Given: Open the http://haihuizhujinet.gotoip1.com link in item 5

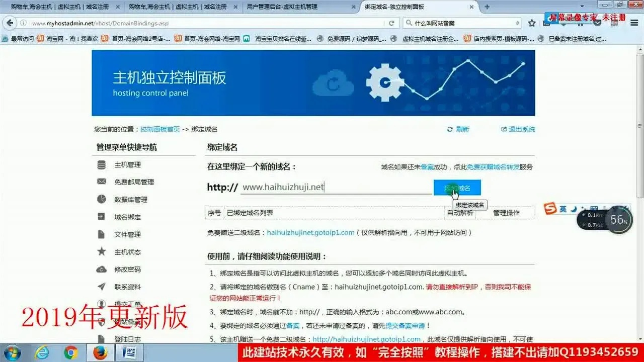Looking at the screenshot, I should point(367,339).
